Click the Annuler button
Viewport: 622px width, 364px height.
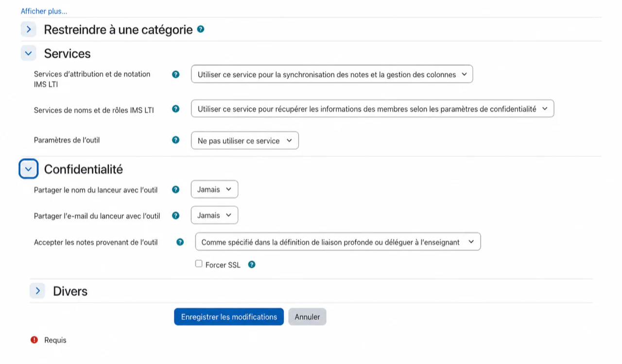(307, 316)
